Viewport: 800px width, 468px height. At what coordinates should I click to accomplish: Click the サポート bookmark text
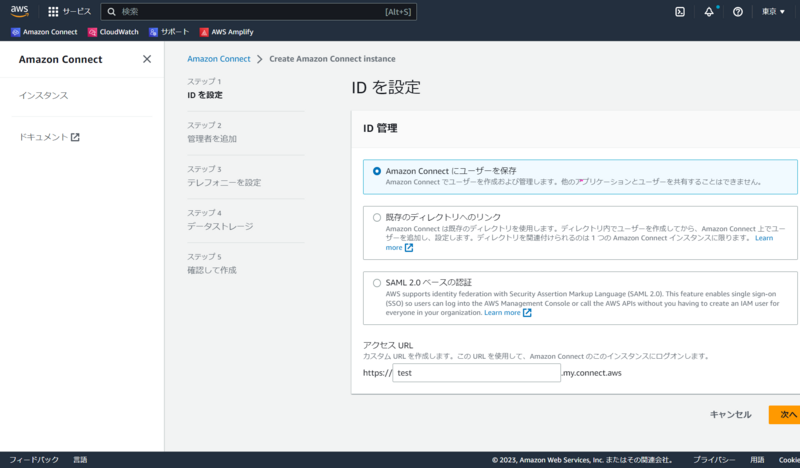(175, 32)
